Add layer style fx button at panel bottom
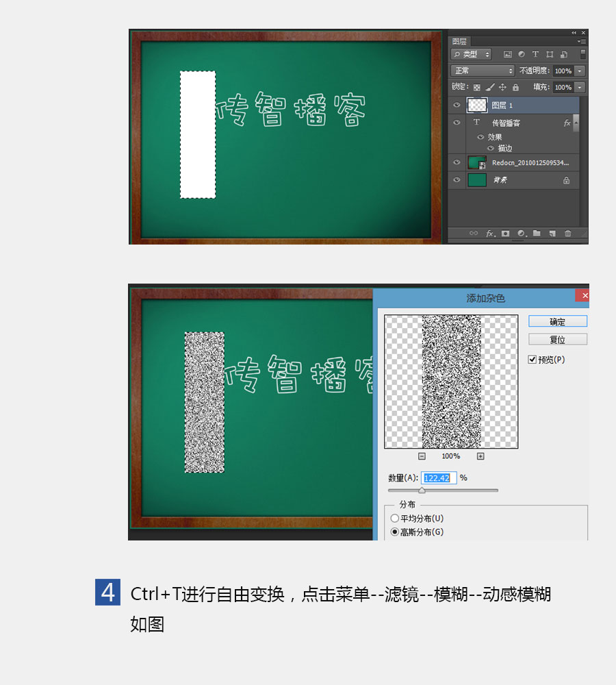Screen dimensions: 616x685 coord(491,234)
